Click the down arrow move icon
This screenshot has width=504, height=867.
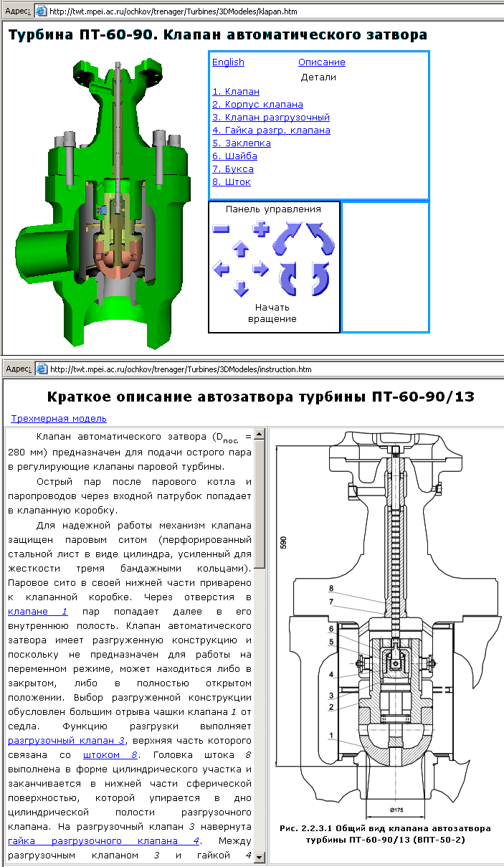pyautogui.click(x=241, y=288)
